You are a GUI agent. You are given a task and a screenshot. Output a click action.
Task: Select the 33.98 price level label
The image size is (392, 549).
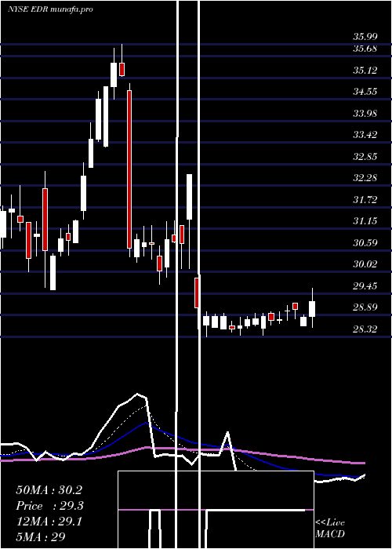point(365,114)
